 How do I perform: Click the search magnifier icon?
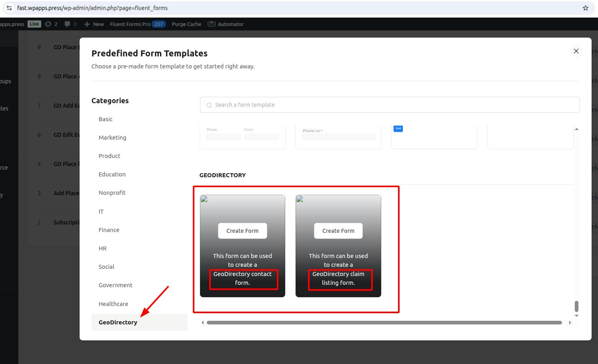[209, 105]
